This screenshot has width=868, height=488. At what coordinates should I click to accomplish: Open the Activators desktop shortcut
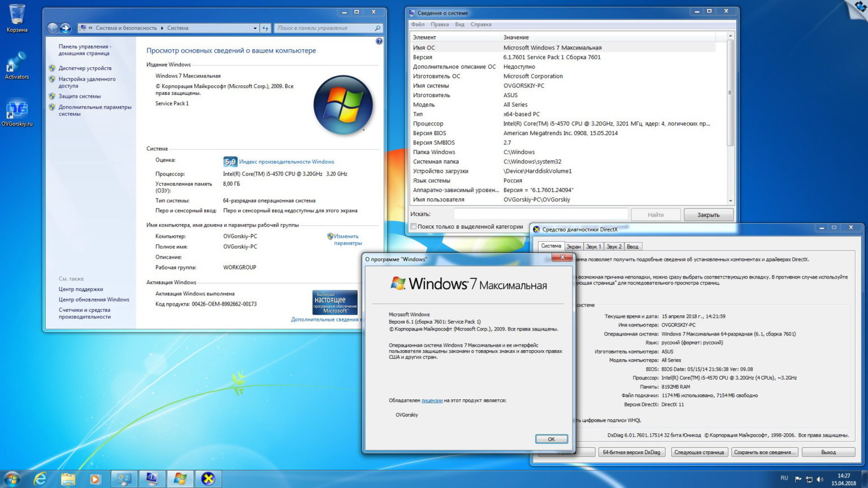16,66
